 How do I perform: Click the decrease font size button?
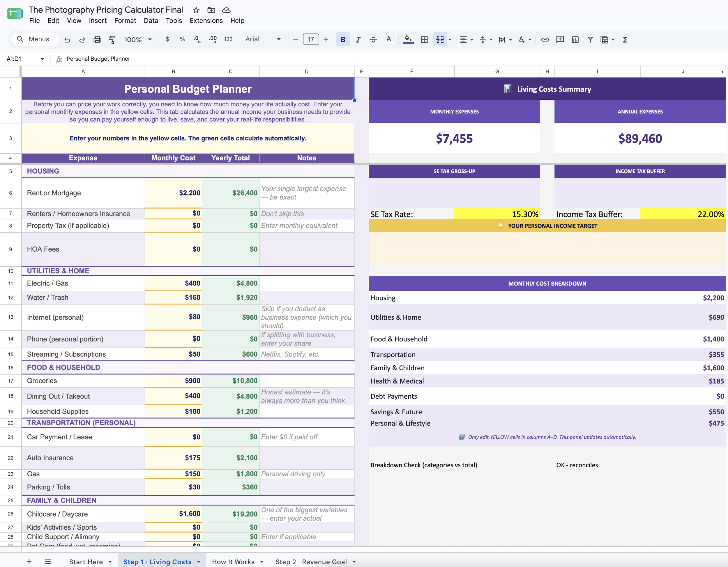pos(295,39)
